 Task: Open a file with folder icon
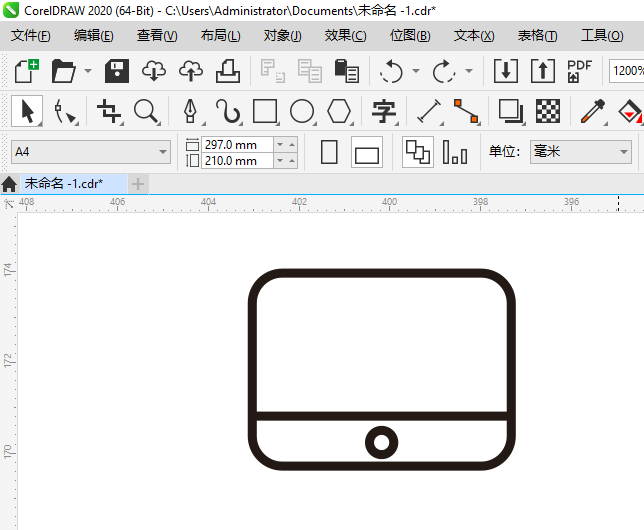(64, 71)
